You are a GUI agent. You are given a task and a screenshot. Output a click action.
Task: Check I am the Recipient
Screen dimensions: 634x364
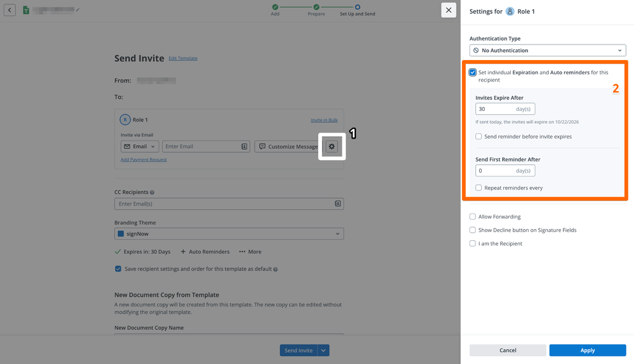[472, 243]
